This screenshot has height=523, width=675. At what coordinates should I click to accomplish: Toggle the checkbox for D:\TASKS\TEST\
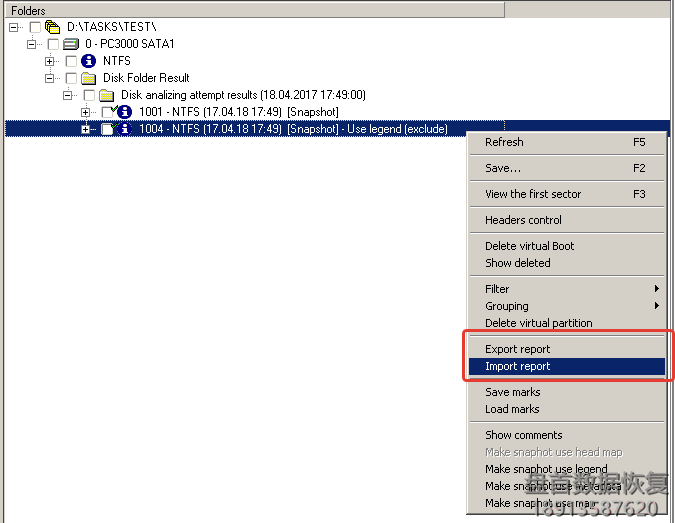35,27
